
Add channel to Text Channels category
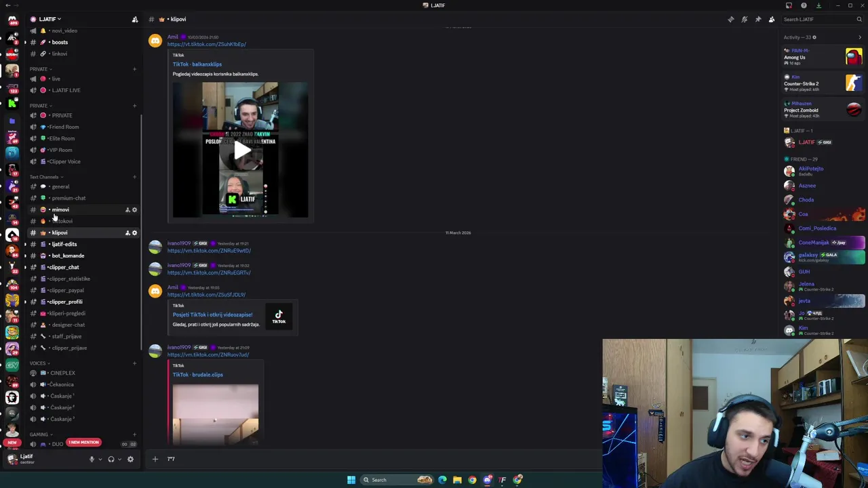point(134,177)
